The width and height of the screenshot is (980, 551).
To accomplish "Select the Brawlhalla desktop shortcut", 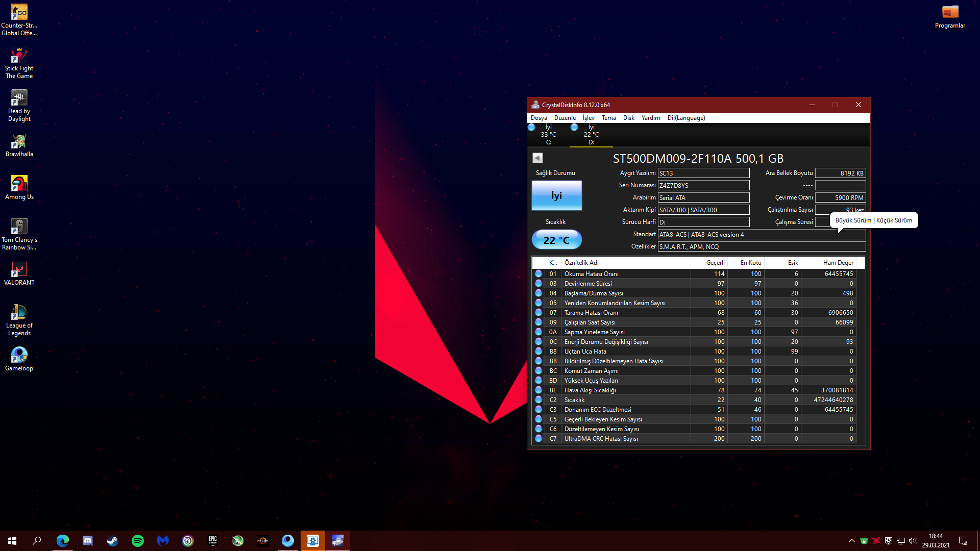I will click(19, 145).
